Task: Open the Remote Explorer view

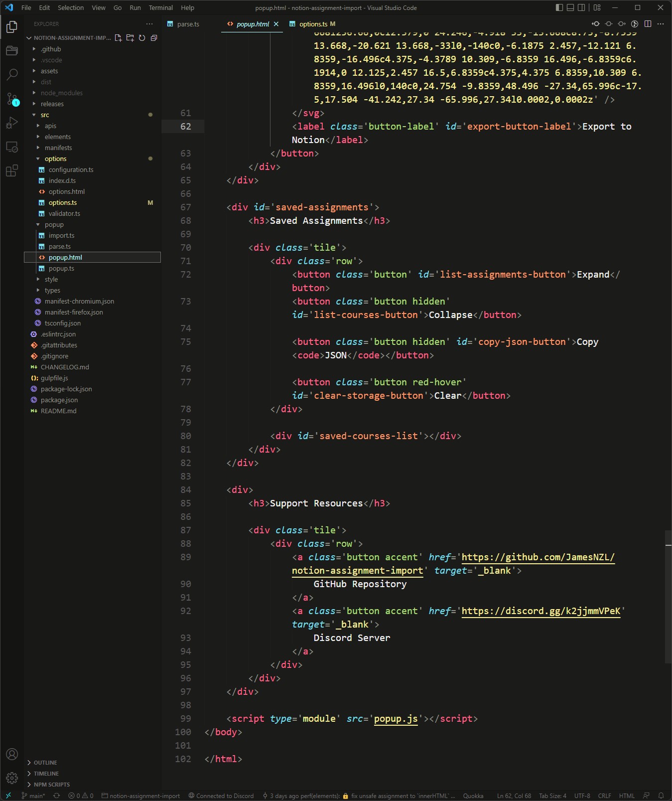Action: point(12,147)
